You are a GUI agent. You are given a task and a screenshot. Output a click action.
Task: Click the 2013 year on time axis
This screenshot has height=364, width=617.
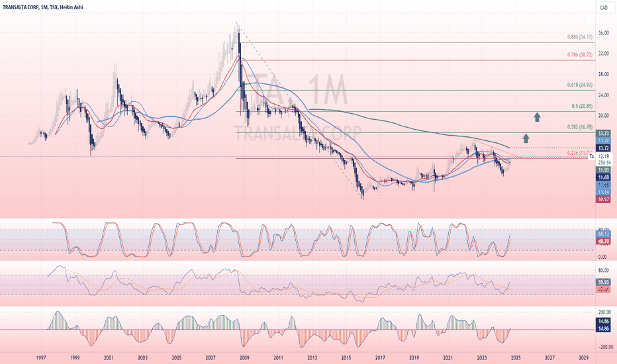312,357
